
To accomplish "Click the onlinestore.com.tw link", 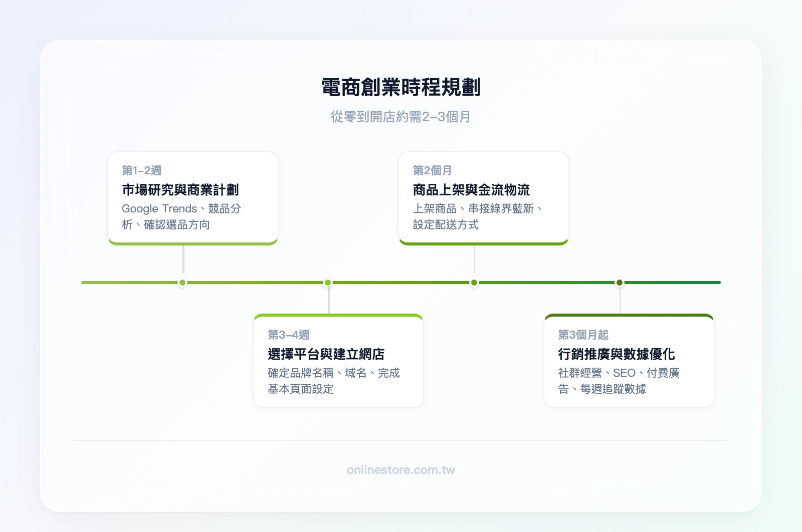I will pos(401,470).
